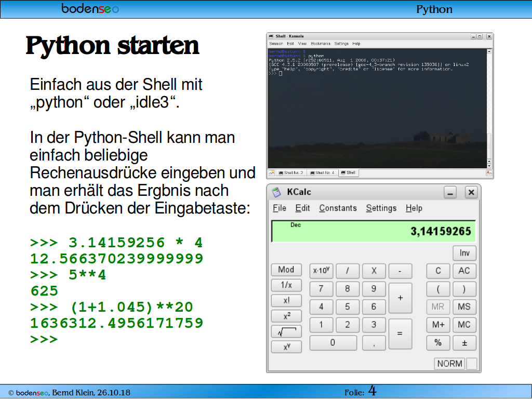
Task: Click the Konsole scrollbar down arrow
Action: [489, 166]
